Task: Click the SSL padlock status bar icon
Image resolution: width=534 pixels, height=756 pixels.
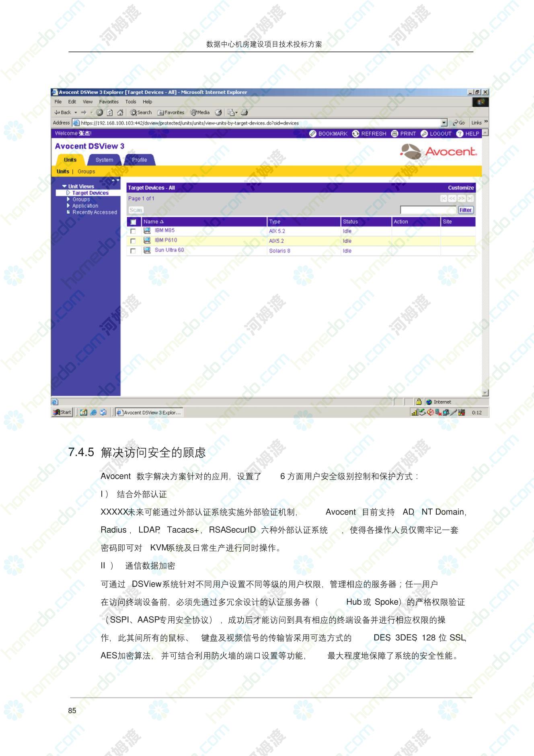Action: pos(419,402)
